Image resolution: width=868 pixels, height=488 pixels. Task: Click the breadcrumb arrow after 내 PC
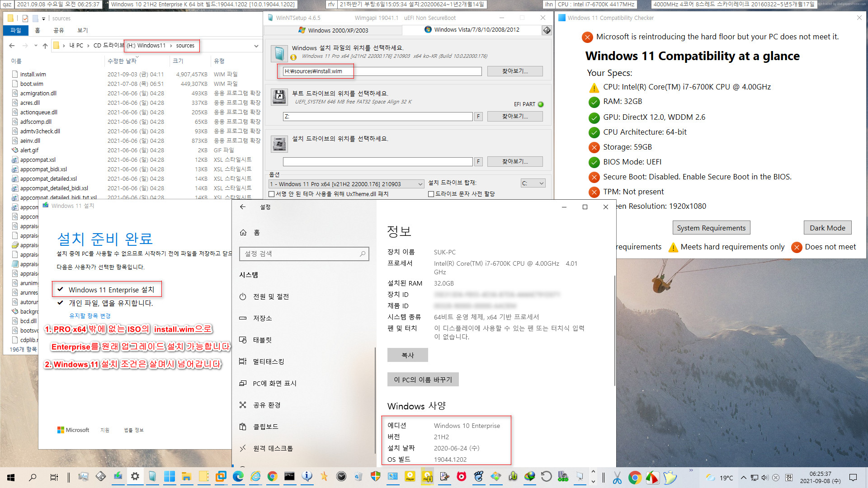[x=89, y=46]
